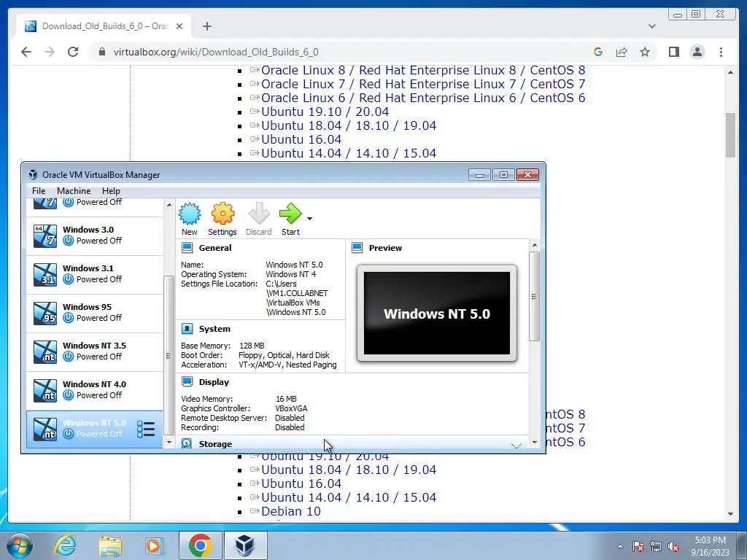The width and height of the screenshot is (747, 560).
Task: Click the Google icon in address bar
Action: (598, 52)
